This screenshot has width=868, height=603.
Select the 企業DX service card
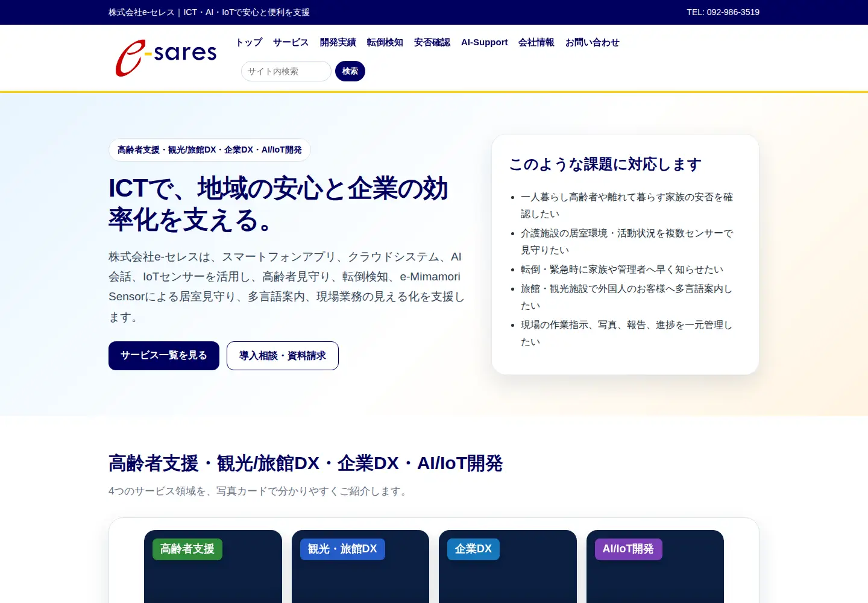508,566
